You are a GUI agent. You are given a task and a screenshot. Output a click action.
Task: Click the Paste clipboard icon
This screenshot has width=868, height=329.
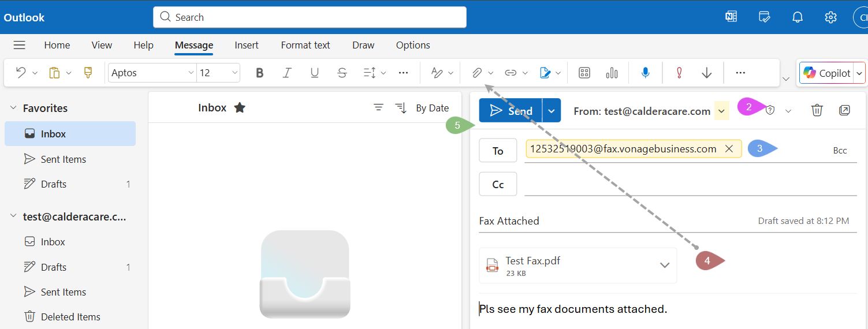(x=54, y=73)
